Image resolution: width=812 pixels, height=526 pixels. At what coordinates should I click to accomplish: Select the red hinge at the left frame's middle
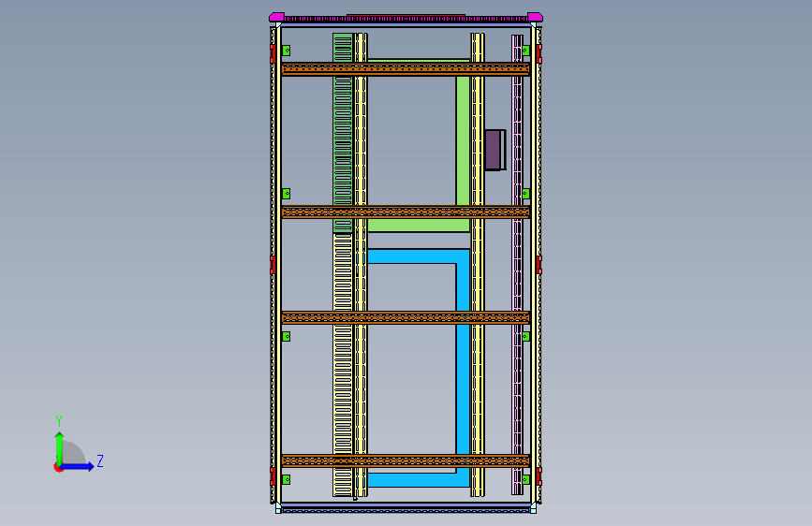click(x=273, y=265)
